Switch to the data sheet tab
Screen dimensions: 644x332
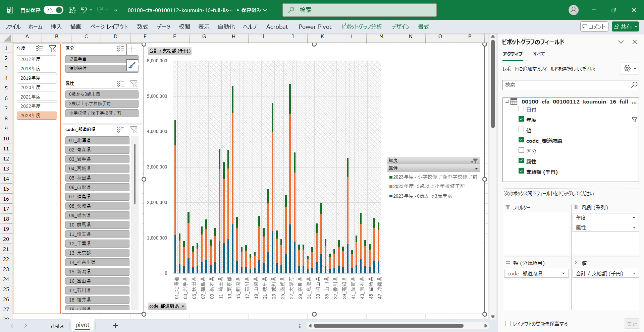pyautogui.click(x=57, y=326)
